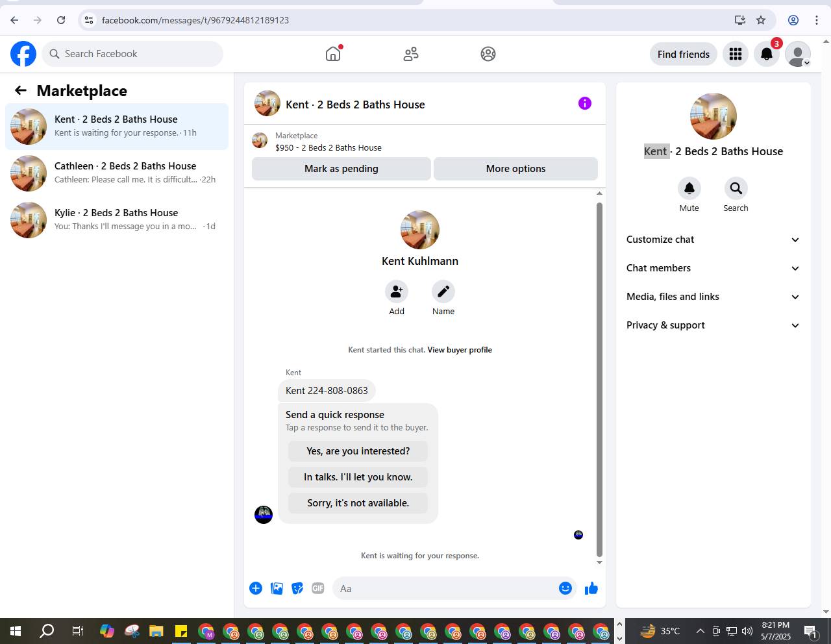This screenshot has height=644, width=831.
Task: Open the Kent conversation in the list
Action: [x=117, y=127]
